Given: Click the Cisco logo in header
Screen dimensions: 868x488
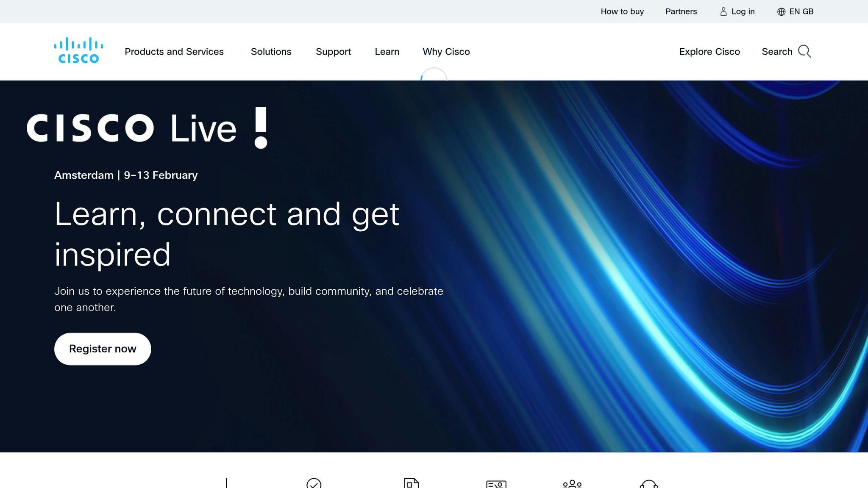Looking at the screenshot, I should click(x=78, y=51).
